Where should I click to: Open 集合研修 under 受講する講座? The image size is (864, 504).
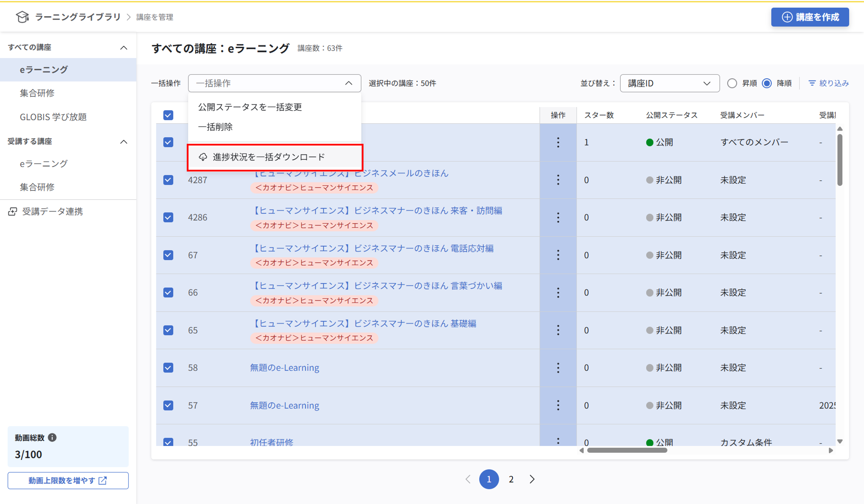tap(68, 187)
